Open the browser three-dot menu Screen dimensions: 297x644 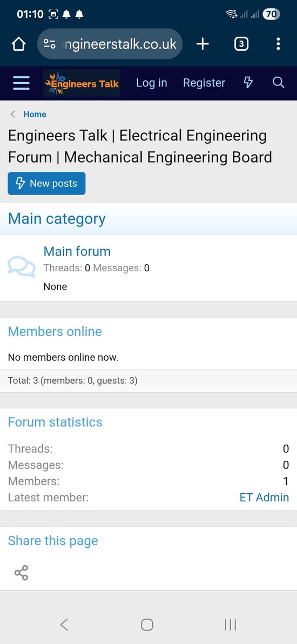[x=278, y=44]
